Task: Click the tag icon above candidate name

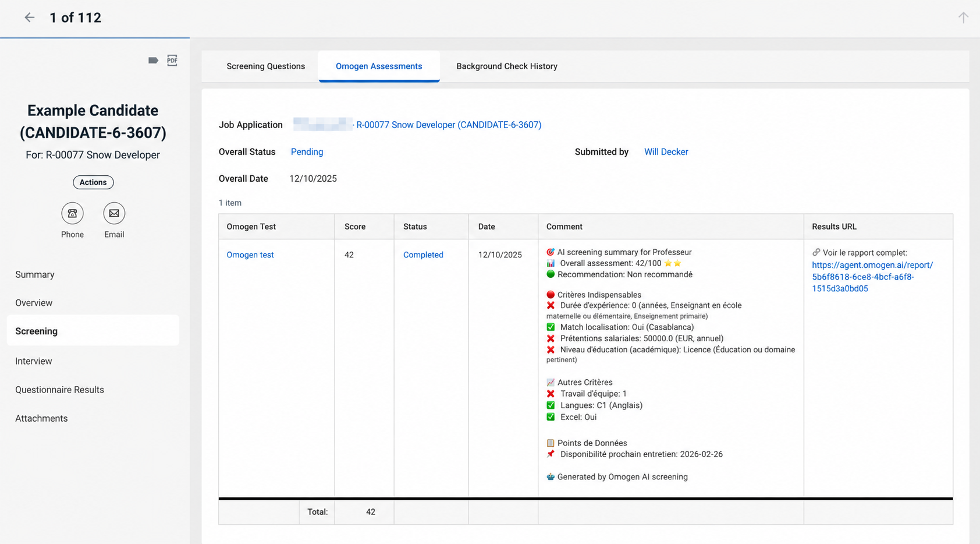Action: tap(153, 60)
